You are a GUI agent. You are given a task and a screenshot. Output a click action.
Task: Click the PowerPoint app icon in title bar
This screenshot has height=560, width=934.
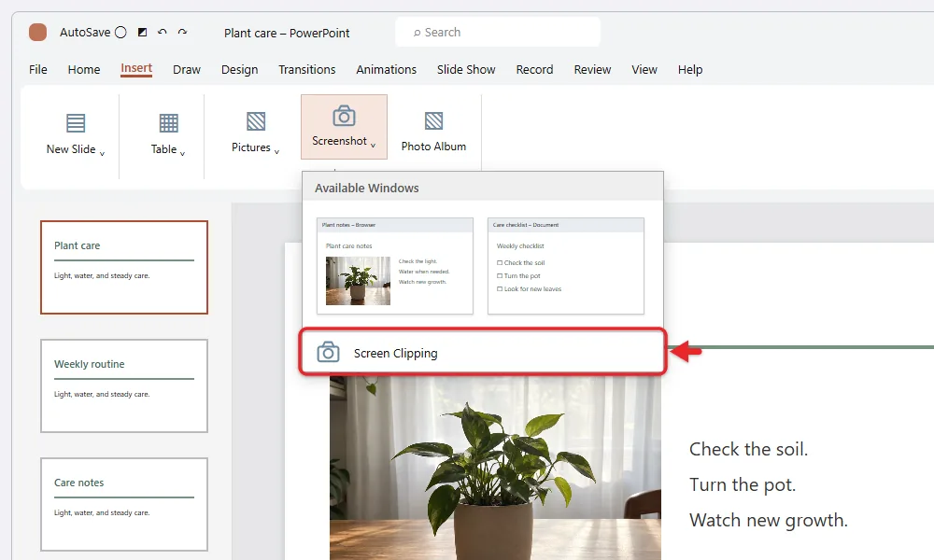[x=37, y=32]
